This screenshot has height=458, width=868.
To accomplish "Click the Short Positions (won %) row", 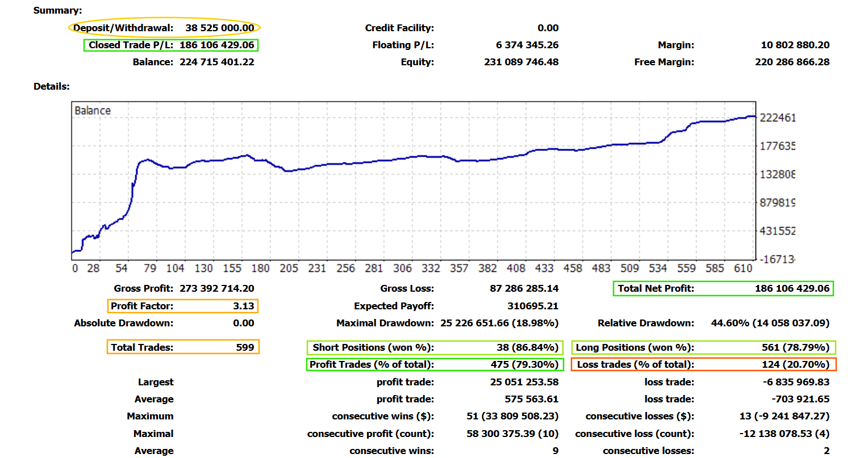I will coord(435,347).
